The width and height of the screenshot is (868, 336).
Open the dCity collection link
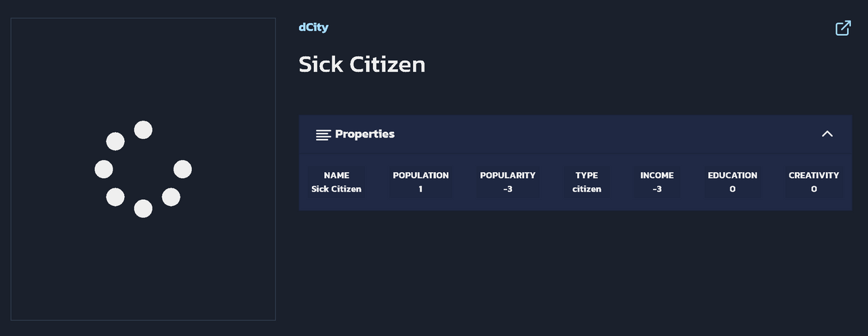(x=313, y=27)
